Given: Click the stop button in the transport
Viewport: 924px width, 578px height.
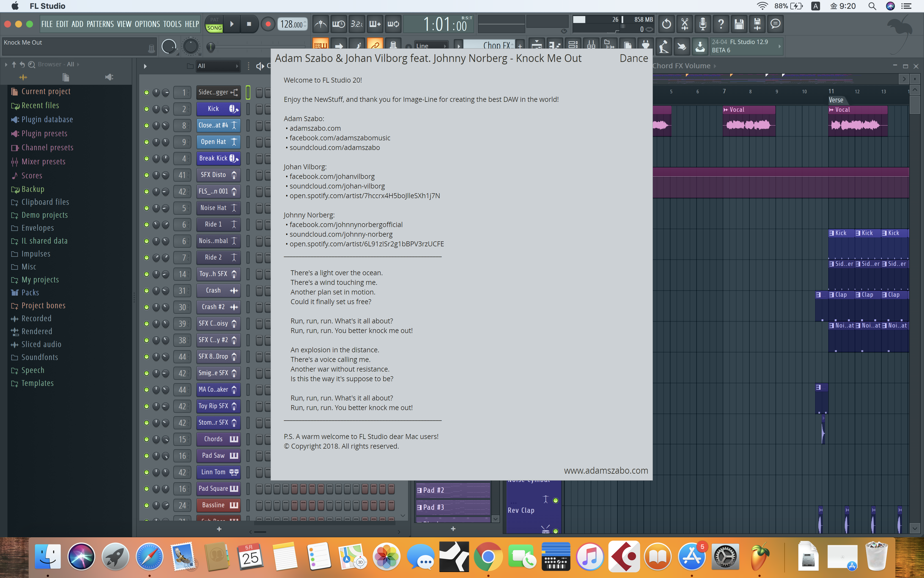Looking at the screenshot, I should click(249, 24).
